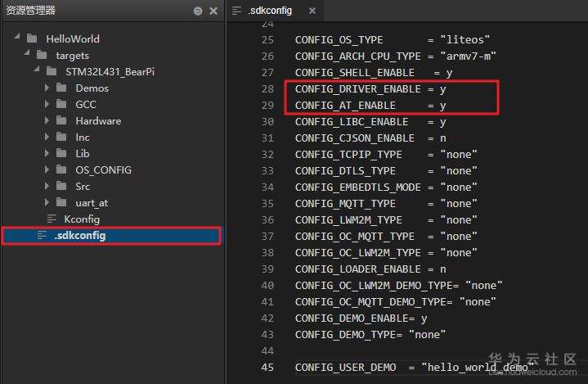Viewport: 588px width, 384px height.
Task: Click the 资源管理器 panel title
Action: 31,10
